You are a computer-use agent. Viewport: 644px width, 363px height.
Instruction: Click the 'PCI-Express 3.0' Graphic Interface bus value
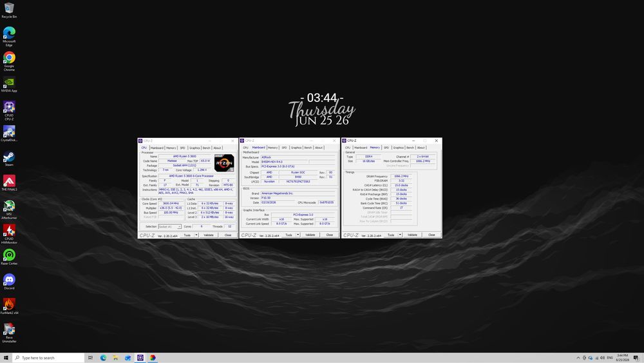tap(303, 215)
